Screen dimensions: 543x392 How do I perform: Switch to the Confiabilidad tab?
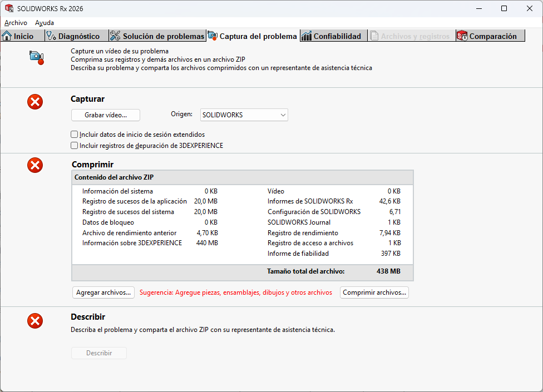pyautogui.click(x=333, y=36)
